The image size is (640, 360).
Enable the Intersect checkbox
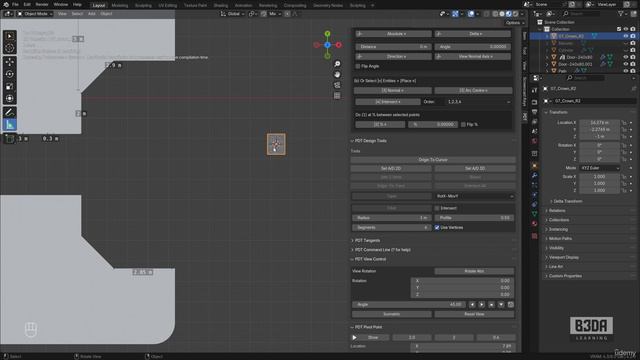(x=437, y=208)
